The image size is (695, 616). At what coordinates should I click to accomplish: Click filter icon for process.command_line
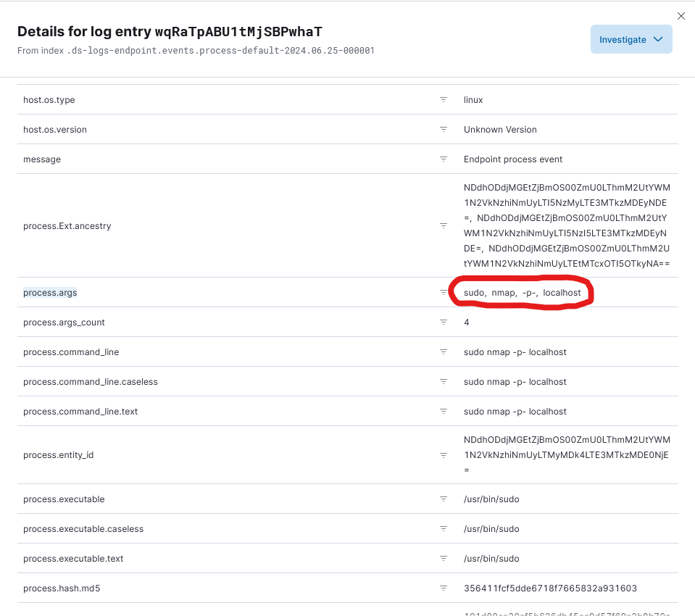point(444,352)
